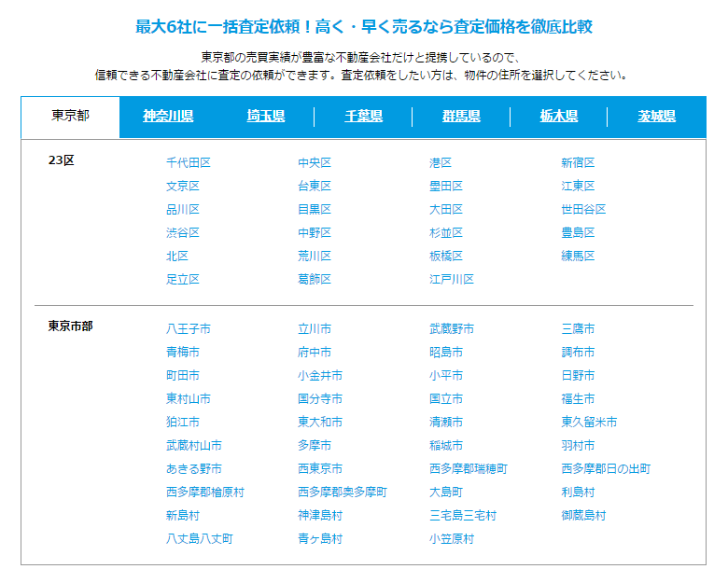The image size is (728, 583).
Task: Click the 渋谷区 link
Action: tap(182, 232)
